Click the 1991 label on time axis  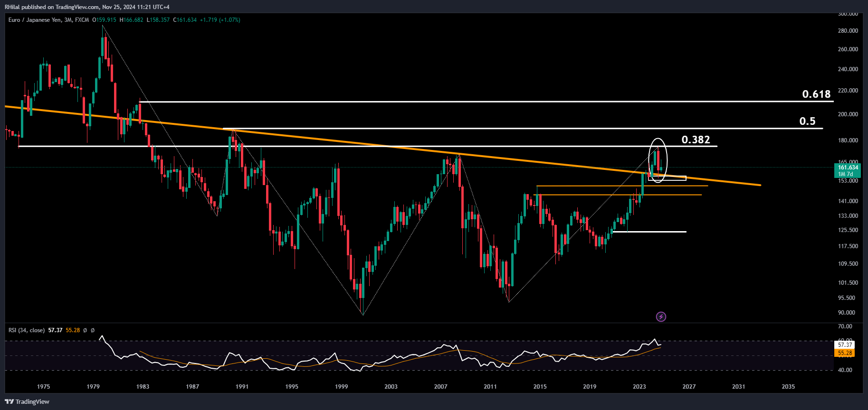(242, 387)
